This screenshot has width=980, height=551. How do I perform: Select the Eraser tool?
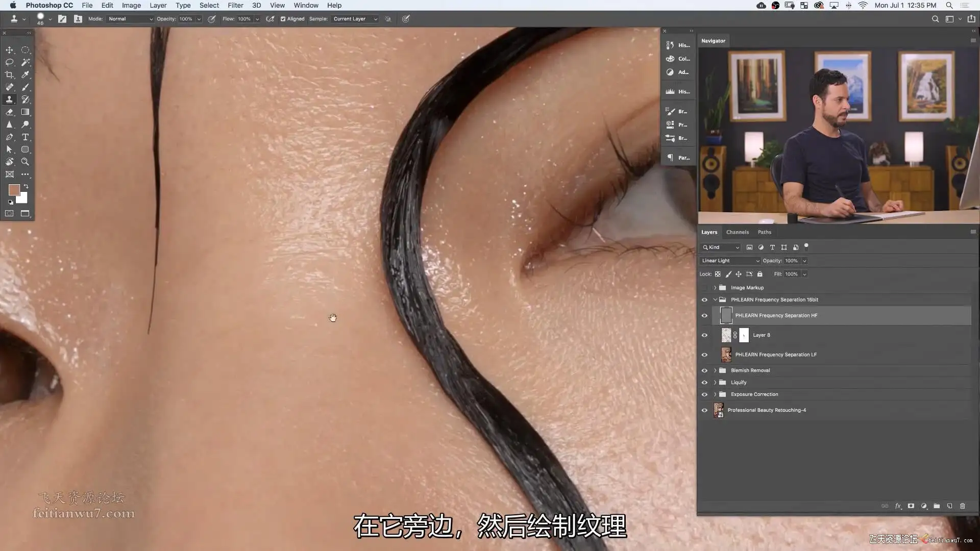[x=9, y=112]
